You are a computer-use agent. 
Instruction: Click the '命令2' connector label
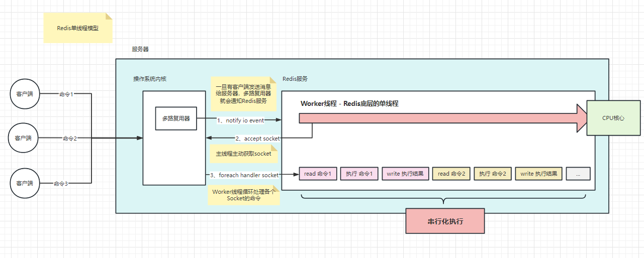[x=70, y=138]
